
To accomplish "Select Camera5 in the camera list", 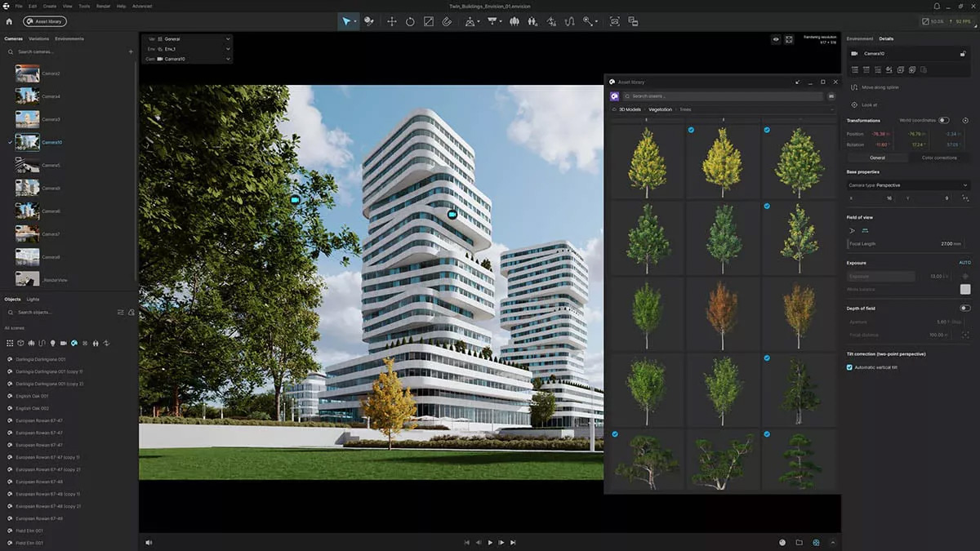I will tap(51, 165).
